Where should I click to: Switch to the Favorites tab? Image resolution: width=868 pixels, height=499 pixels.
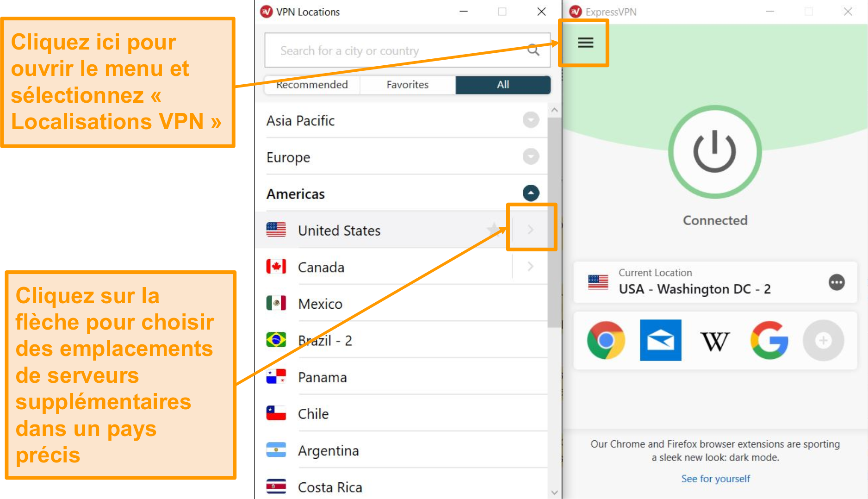point(408,85)
